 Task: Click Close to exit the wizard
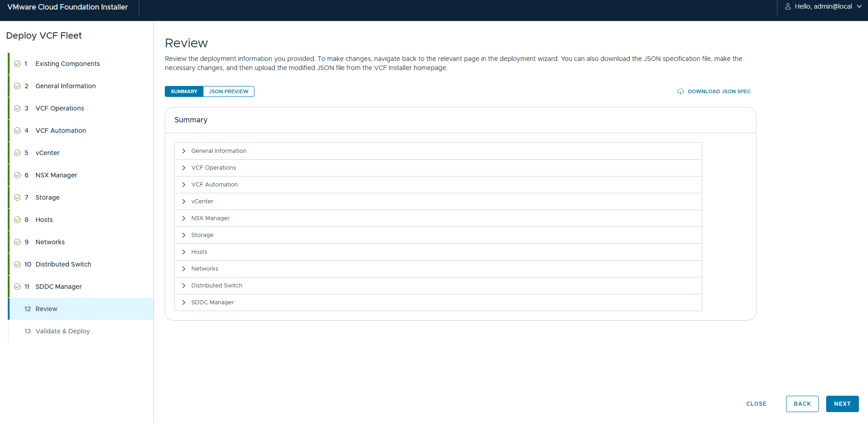click(756, 404)
